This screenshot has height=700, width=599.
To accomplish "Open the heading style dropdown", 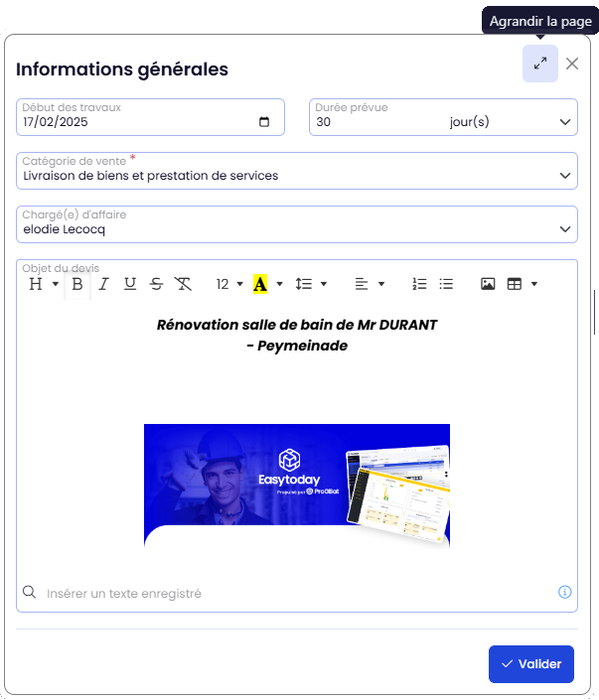I will [42, 284].
